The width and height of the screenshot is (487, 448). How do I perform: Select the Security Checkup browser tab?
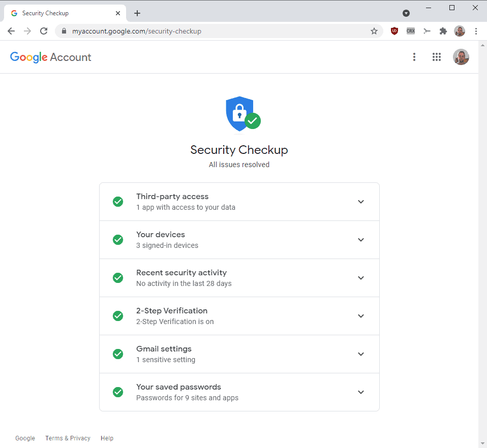click(x=61, y=13)
